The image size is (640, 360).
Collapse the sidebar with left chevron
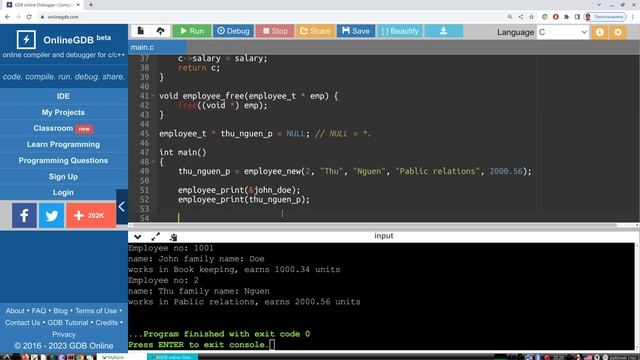tap(122, 207)
